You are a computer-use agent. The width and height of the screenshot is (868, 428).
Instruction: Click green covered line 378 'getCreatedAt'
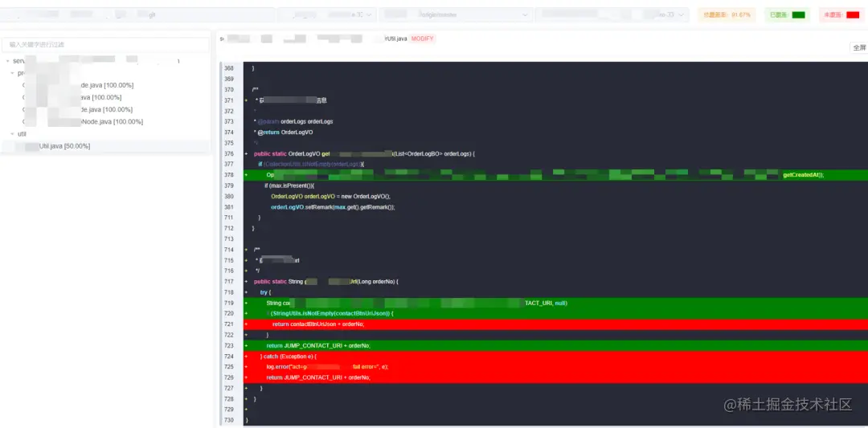pos(803,175)
